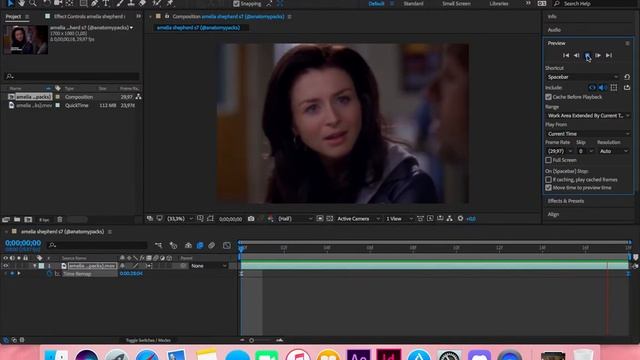Screen dimensions: 640x360
Task: Take a snapshot with camera icon
Action: 251,219
